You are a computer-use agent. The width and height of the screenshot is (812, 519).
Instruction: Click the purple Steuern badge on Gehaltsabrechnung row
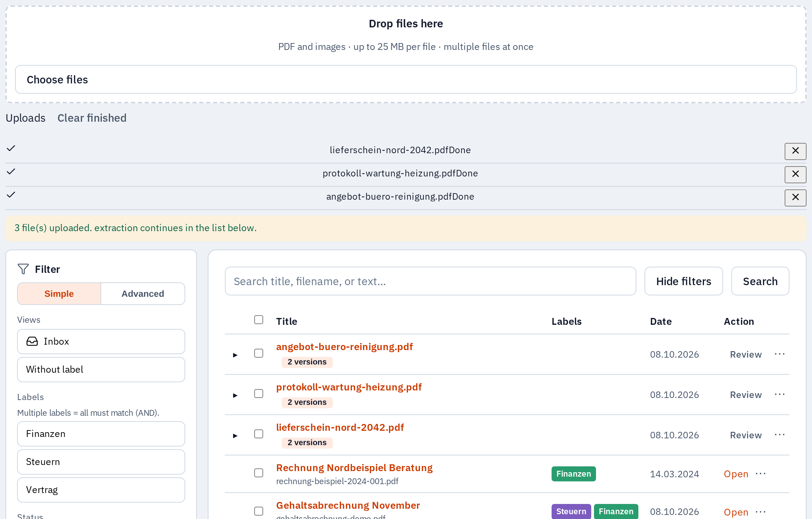[x=571, y=511]
